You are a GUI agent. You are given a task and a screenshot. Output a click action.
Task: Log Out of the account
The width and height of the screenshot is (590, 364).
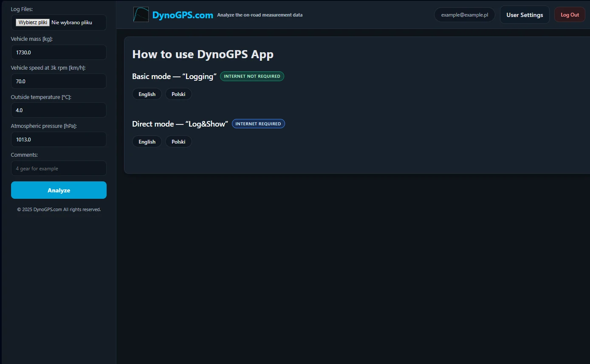(570, 15)
